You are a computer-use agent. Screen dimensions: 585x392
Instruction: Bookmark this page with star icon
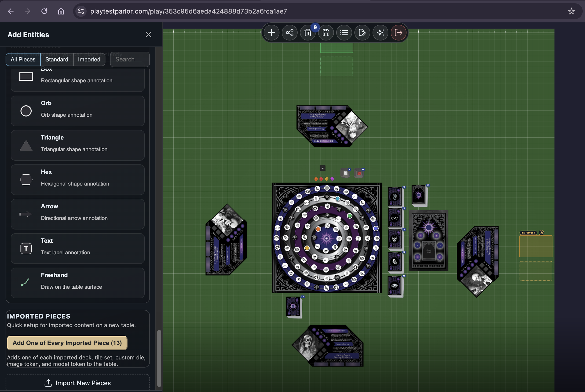tap(571, 11)
